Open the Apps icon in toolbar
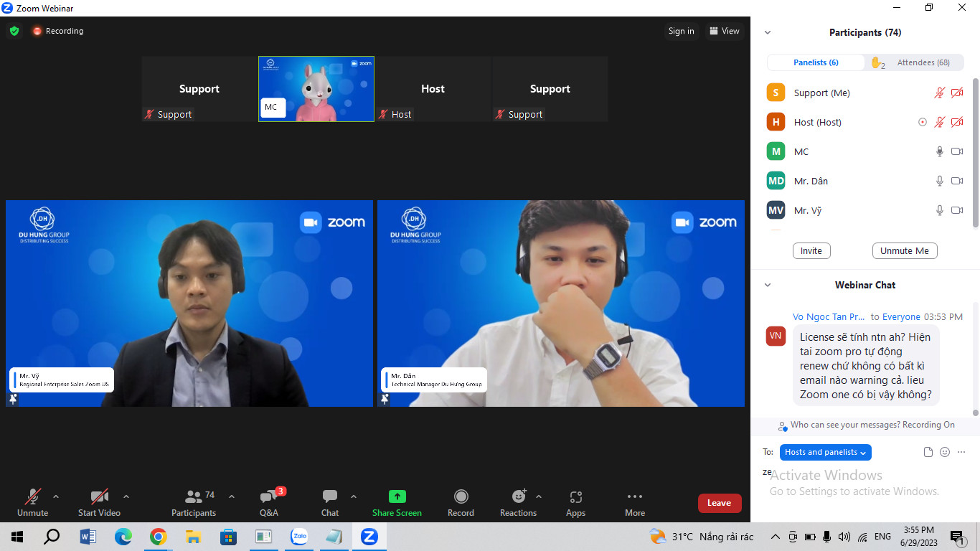Screen dimensions: 980x551 coord(575,496)
